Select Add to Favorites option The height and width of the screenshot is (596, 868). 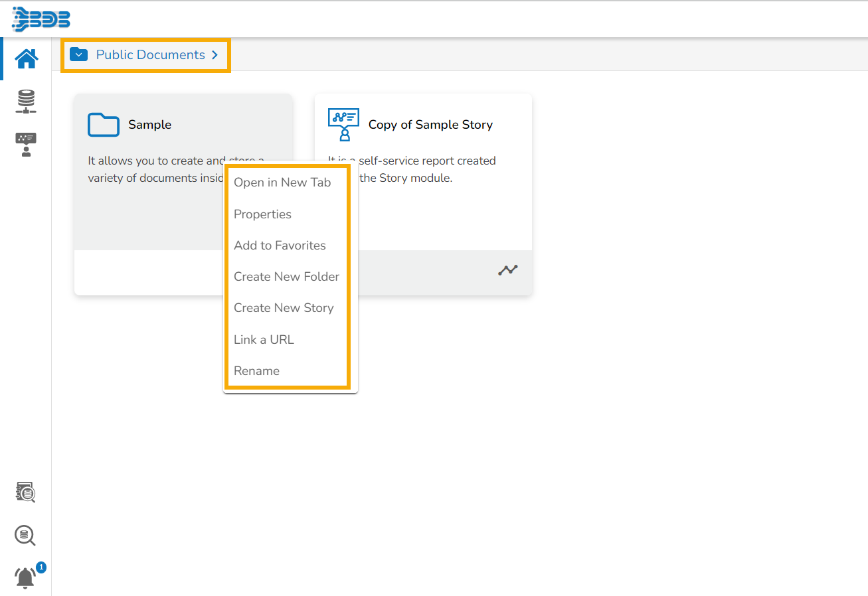280,246
